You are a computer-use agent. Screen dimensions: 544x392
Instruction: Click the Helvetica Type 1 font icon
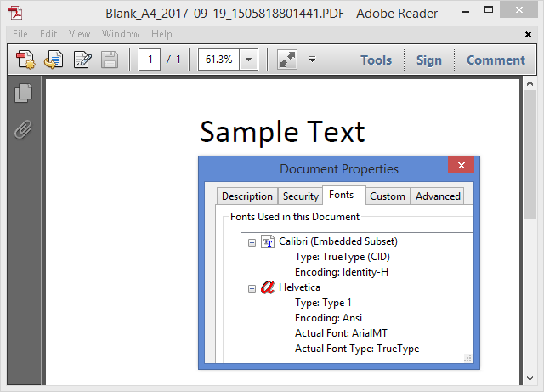(x=268, y=287)
